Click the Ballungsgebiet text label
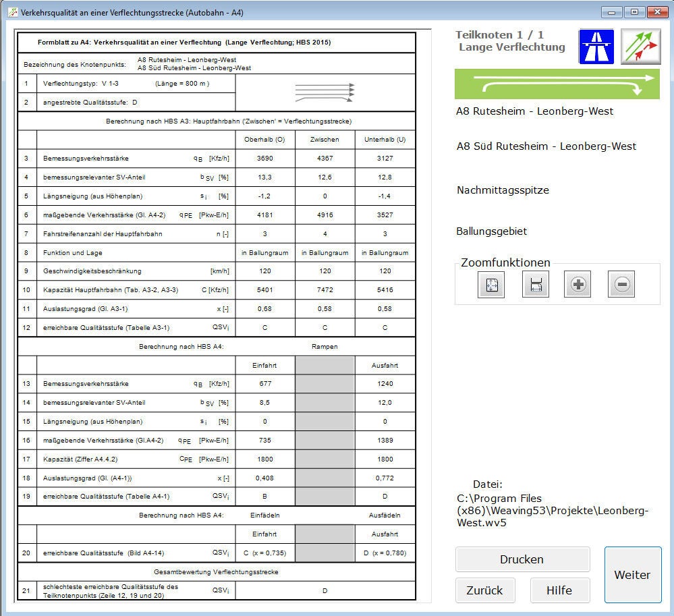This screenshot has height=616, width=674. [491, 231]
